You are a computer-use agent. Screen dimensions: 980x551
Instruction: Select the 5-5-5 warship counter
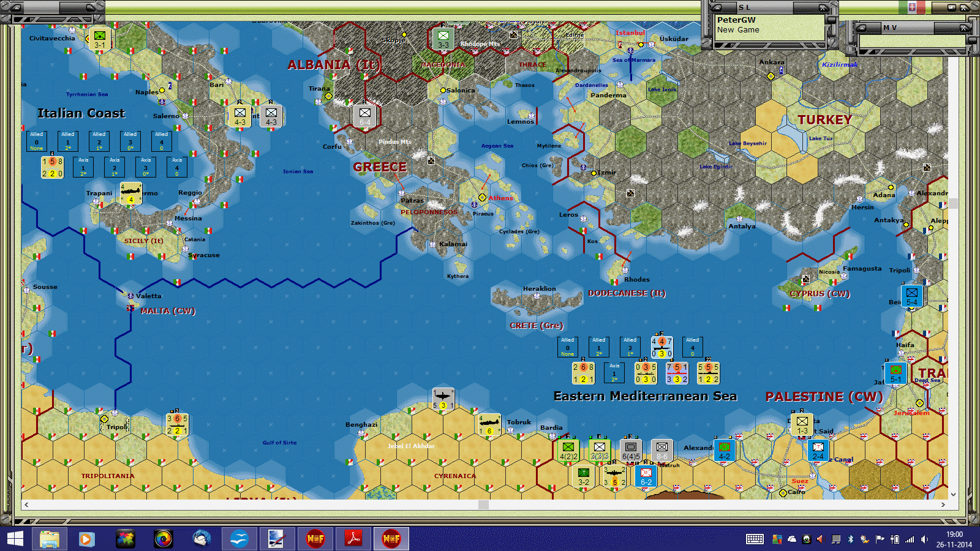[708, 373]
